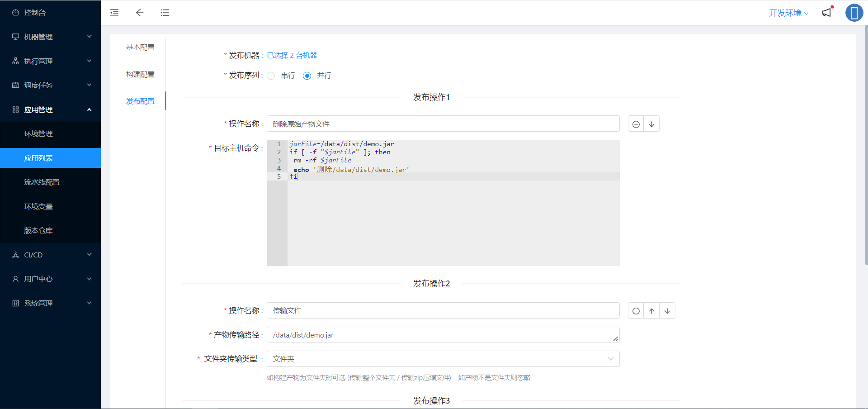Open notifications via the megaphone icon
The width and height of the screenshot is (868, 409).
[x=826, y=13]
